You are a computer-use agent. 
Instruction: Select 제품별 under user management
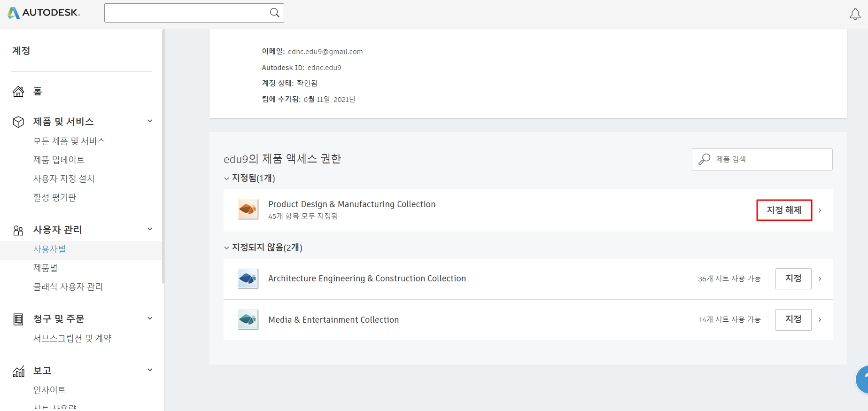45,268
